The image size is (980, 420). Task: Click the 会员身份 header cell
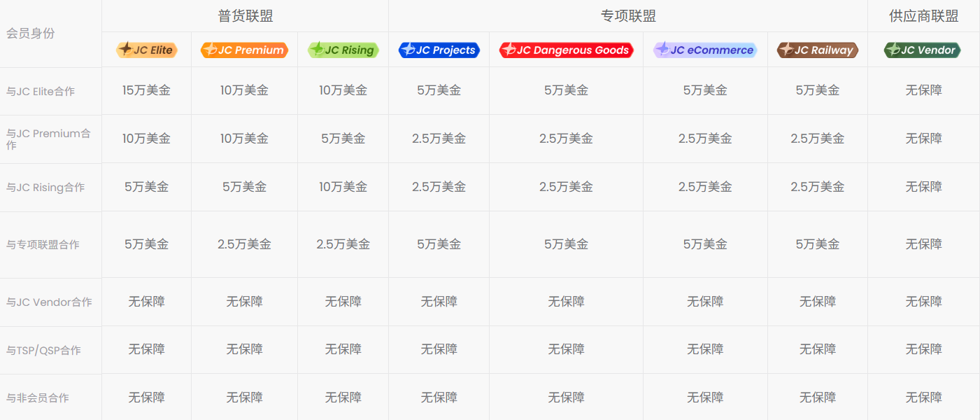point(30,34)
